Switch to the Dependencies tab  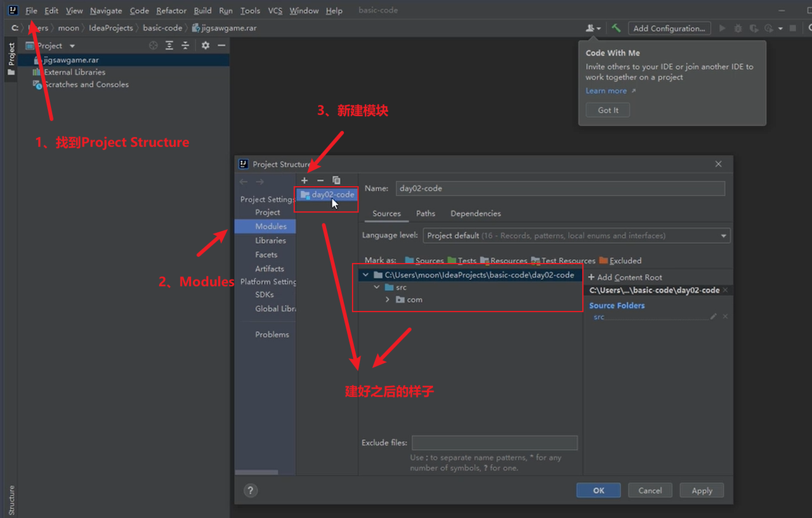click(476, 213)
